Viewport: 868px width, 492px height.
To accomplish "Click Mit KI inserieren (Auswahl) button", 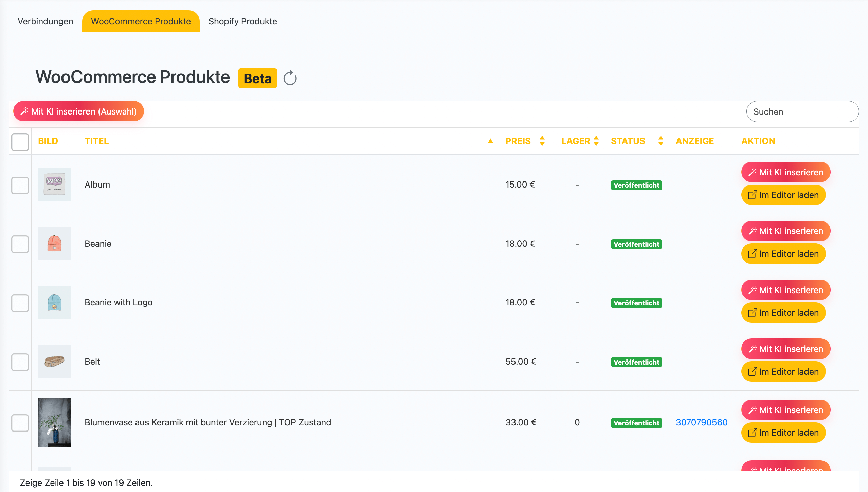I will pos(78,111).
